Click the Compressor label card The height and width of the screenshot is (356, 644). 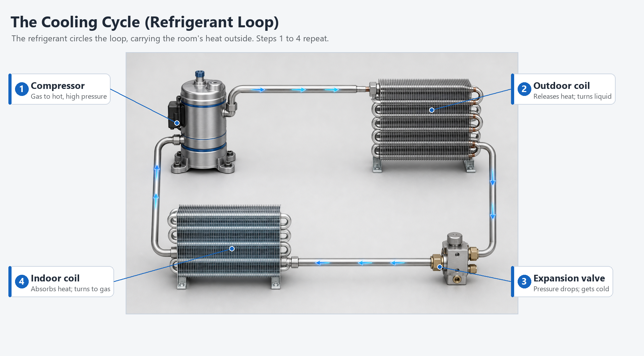(59, 89)
